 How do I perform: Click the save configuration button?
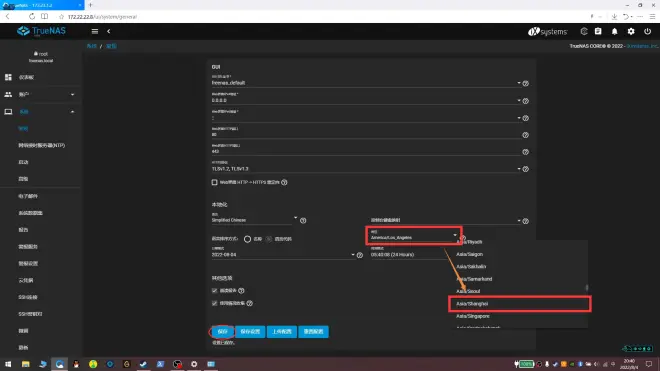pyautogui.click(x=250, y=332)
